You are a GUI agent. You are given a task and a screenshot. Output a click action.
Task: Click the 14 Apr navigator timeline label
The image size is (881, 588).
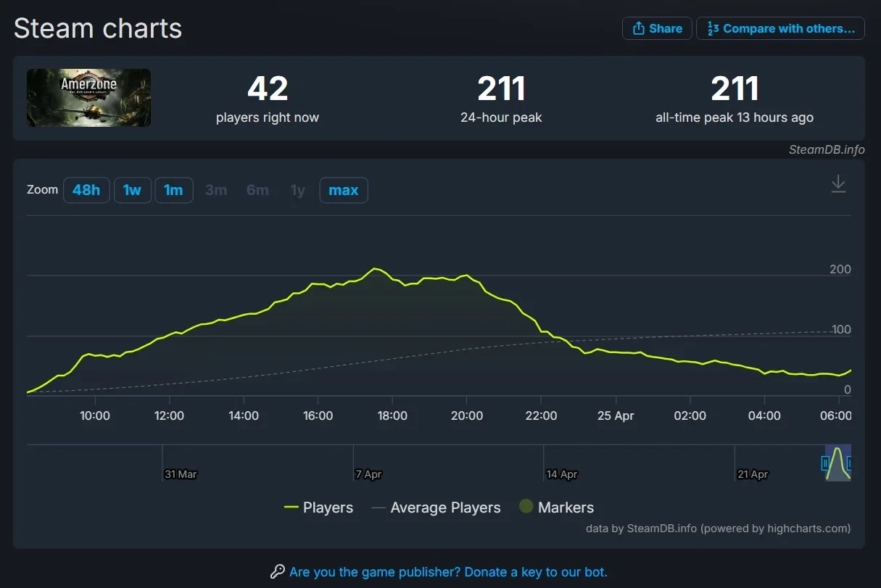(561, 474)
